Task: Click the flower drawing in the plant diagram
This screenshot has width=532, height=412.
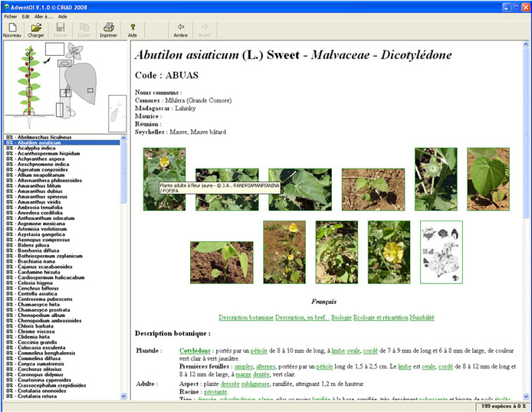Action: 75,51
